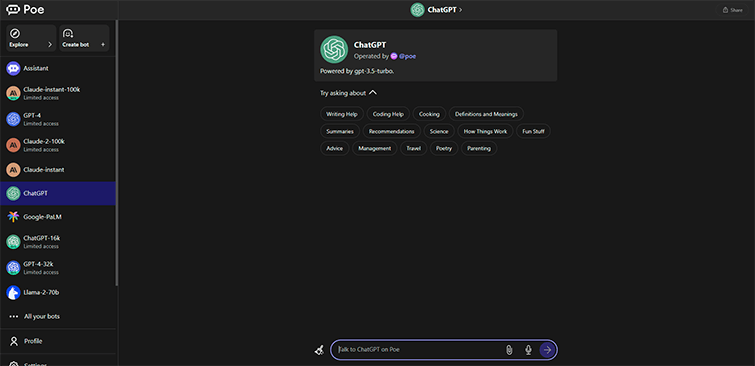
Task: Select the Coding Help suggestion chip
Action: [x=388, y=114]
